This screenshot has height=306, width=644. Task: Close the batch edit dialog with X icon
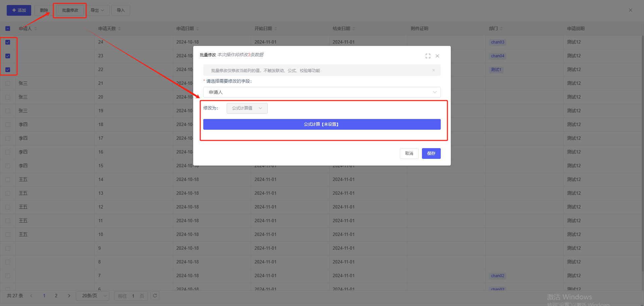tap(437, 56)
